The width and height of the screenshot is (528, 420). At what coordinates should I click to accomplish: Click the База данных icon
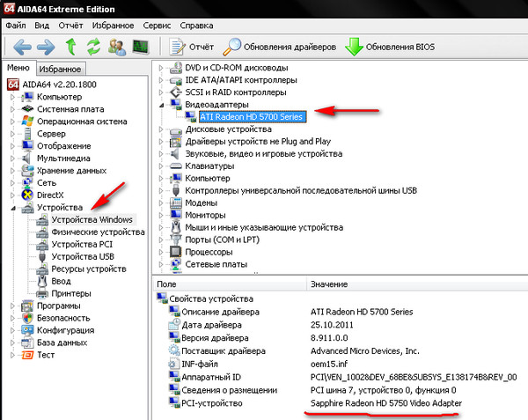(x=27, y=343)
